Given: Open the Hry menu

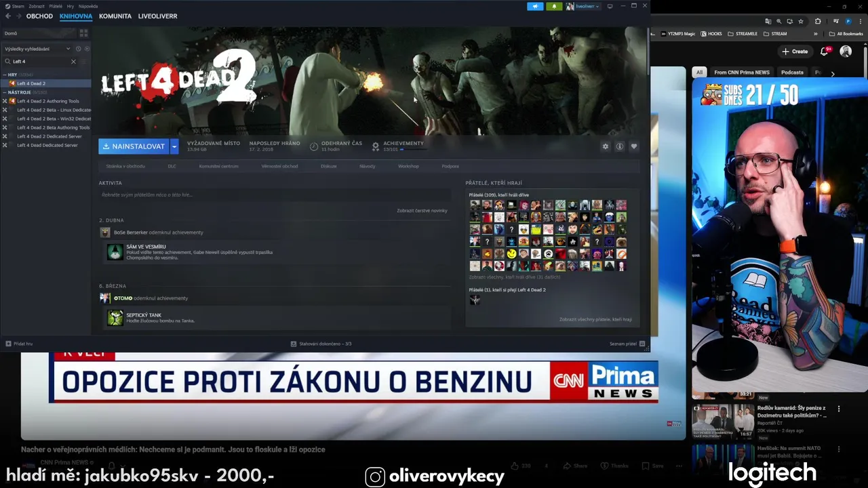Looking at the screenshot, I should point(71,6).
